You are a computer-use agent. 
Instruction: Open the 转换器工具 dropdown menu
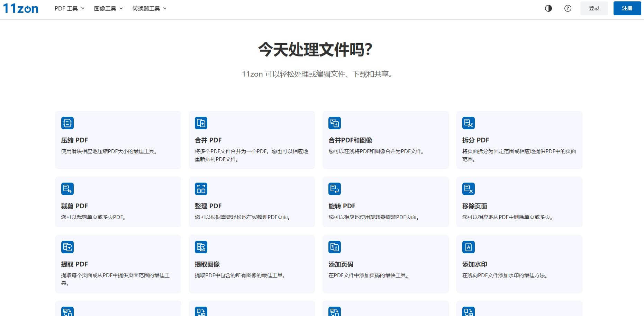[149, 8]
